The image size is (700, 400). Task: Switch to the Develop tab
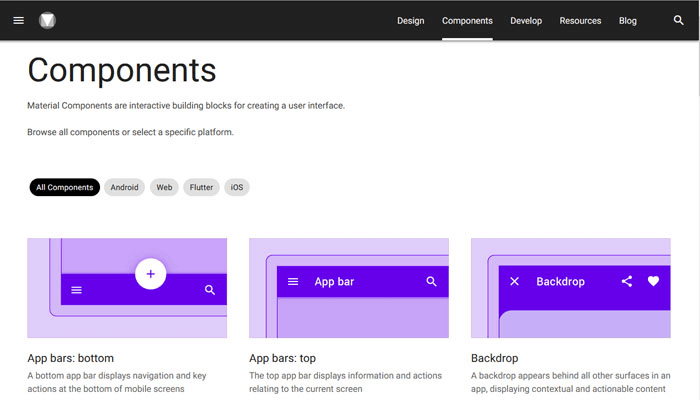[x=526, y=21]
